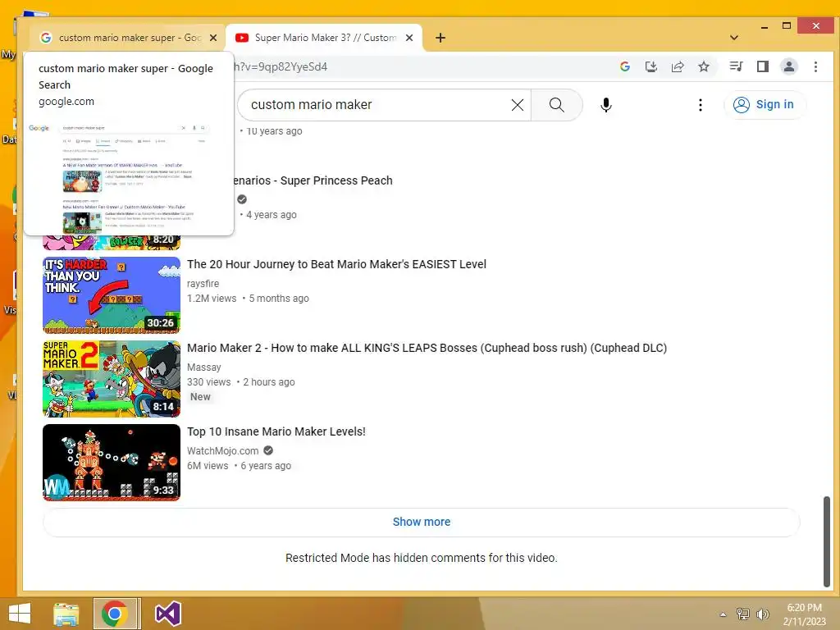840x630 pixels.
Task: Open the volume tray icon
Action: coord(762,614)
